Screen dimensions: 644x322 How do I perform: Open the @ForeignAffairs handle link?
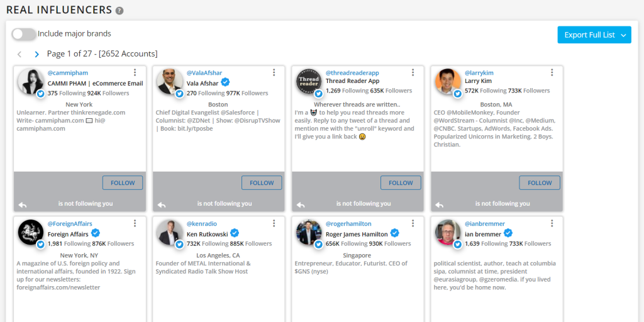(x=70, y=223)
